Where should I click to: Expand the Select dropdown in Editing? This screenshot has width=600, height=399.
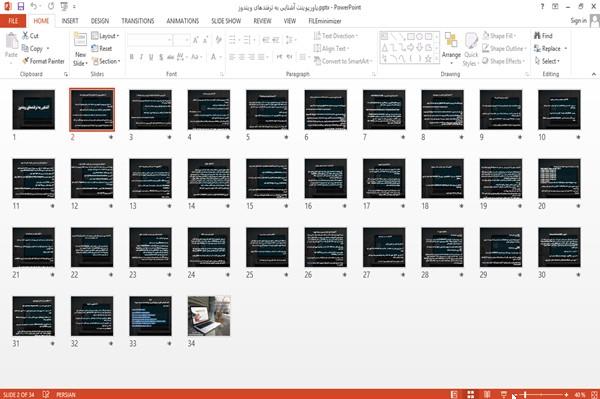[547, 61]
